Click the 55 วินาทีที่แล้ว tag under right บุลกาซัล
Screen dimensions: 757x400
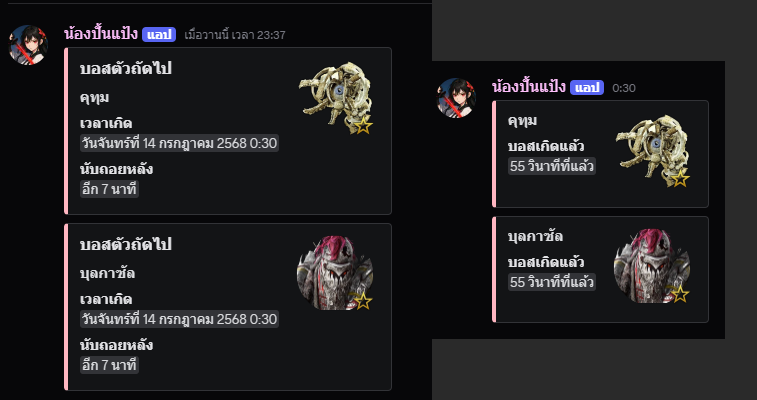552,282
